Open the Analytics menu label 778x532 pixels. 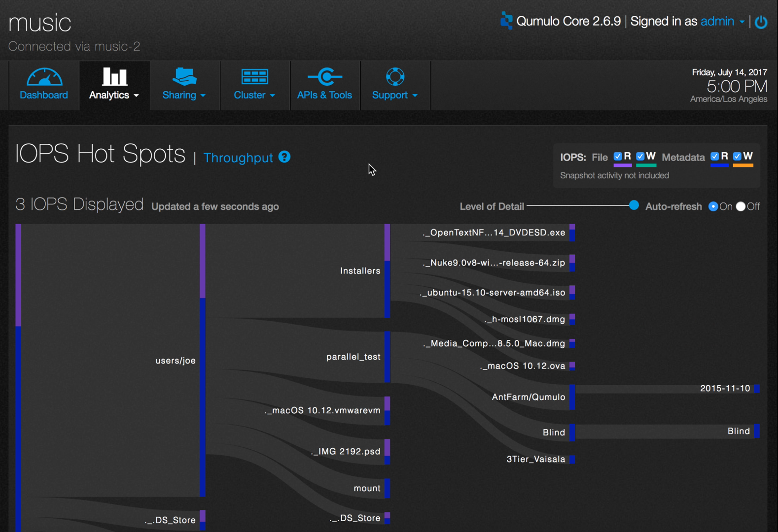109,95
